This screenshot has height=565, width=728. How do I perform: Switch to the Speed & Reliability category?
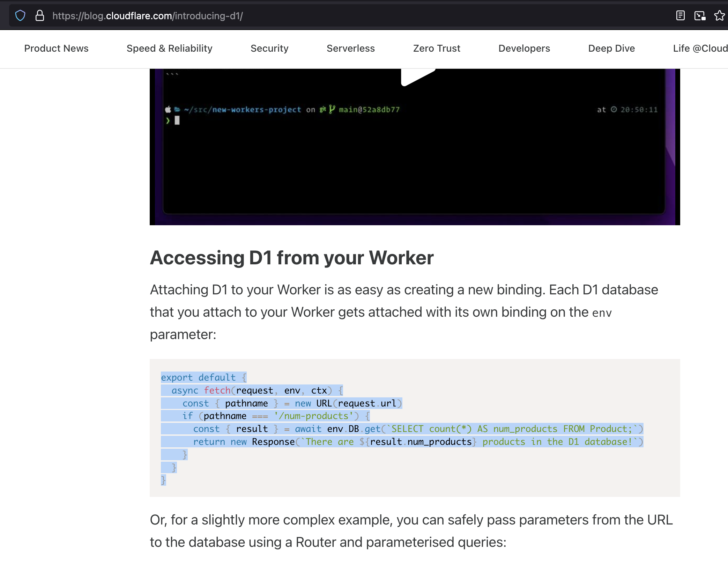pyautogui.click(x=169, y=49)
